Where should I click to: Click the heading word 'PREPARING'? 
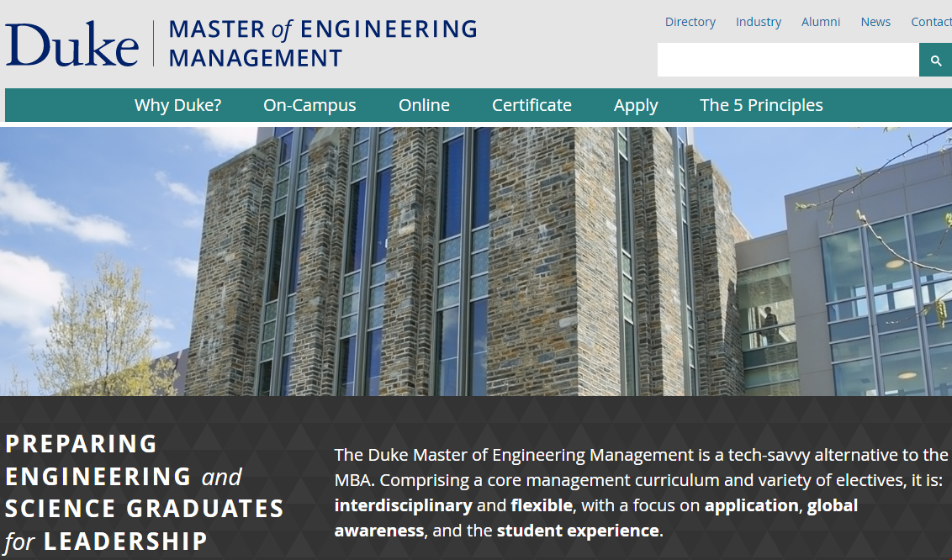[82, 444]
